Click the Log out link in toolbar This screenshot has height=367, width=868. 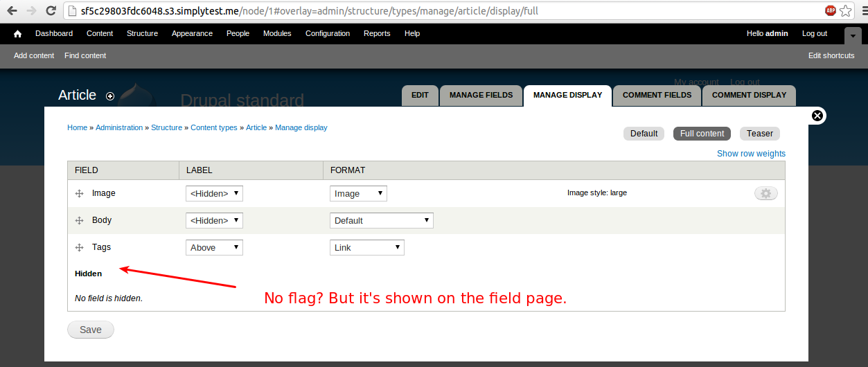pyautogui.click(x=815, y=33)
